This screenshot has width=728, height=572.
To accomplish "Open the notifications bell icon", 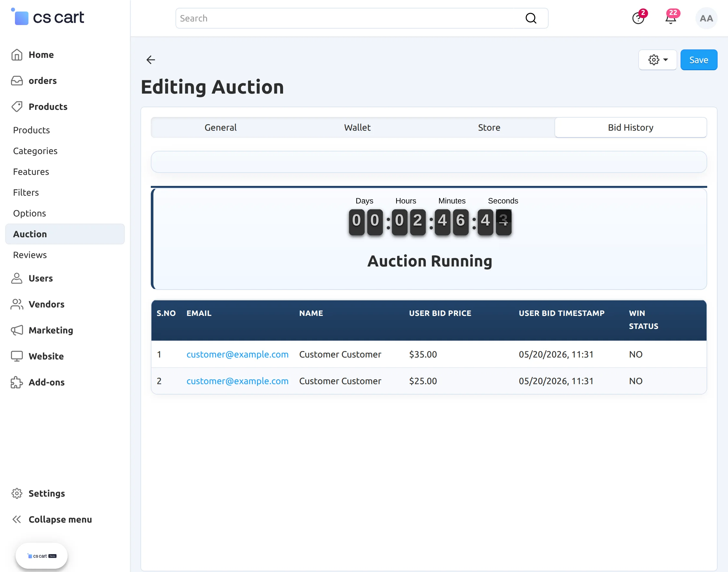I will click(x=671, y=19).
